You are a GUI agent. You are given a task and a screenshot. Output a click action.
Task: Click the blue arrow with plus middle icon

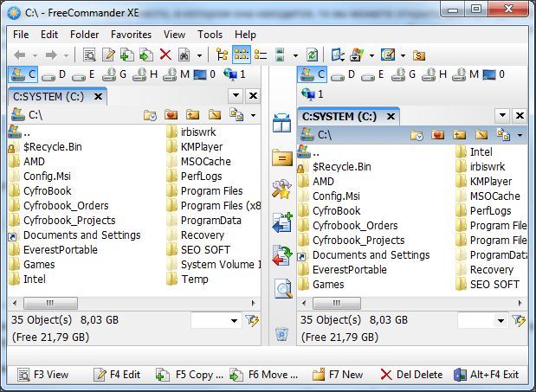pyautogui.click(x=282, y=222)
